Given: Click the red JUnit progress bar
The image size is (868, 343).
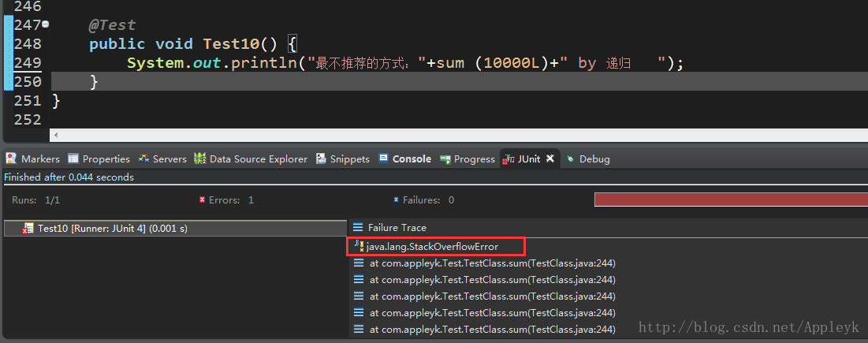Looking at the screenshot, I should (731, 199).
